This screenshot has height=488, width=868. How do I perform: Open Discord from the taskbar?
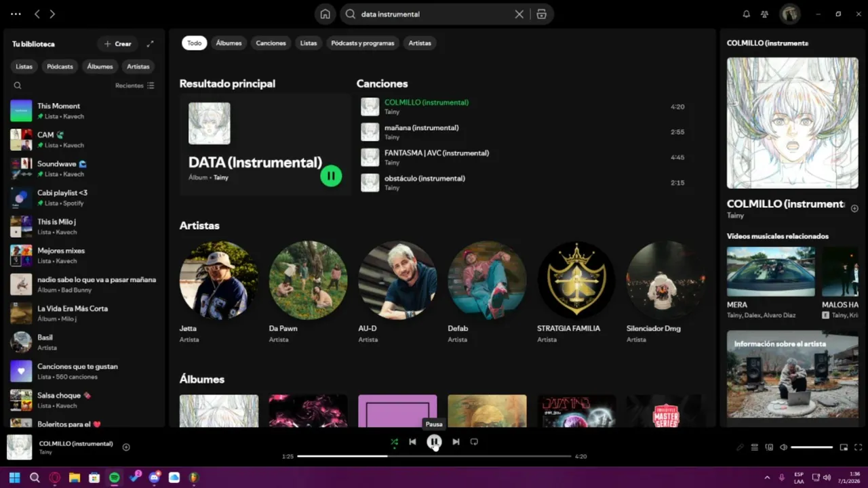coord(154,478)
